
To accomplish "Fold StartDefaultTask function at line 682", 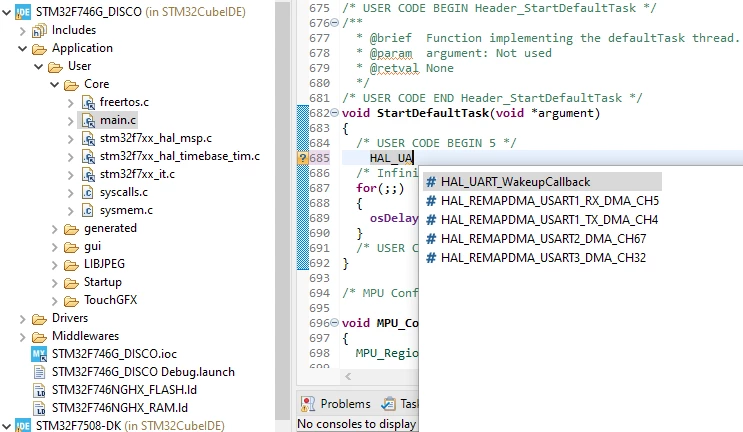I will (x=335, y=113).
